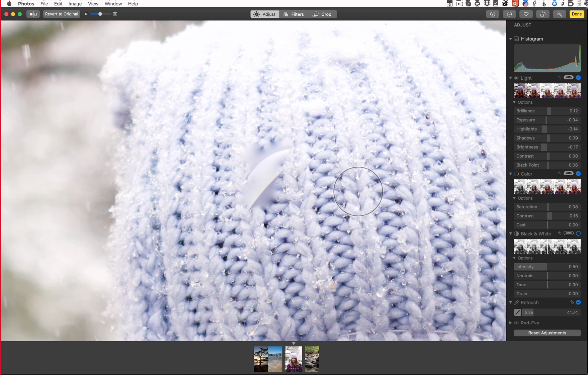Open the red search menu bar icon

click(x=515, y=3)
